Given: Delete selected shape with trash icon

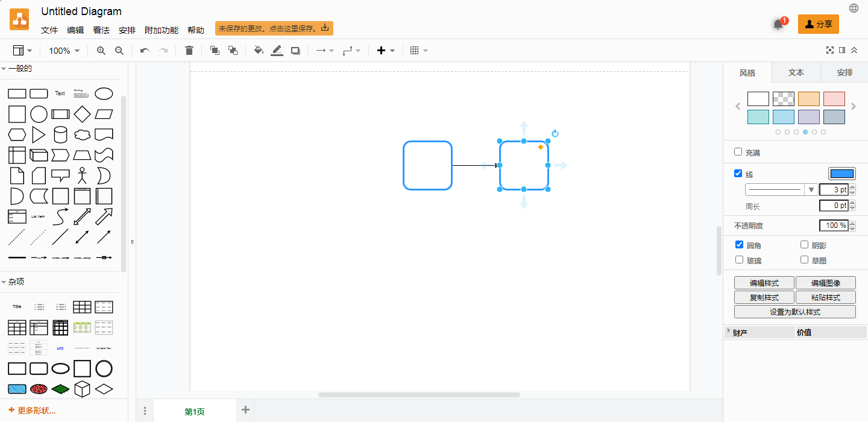Looking at the screenshot, I should (x=189, y=51).
